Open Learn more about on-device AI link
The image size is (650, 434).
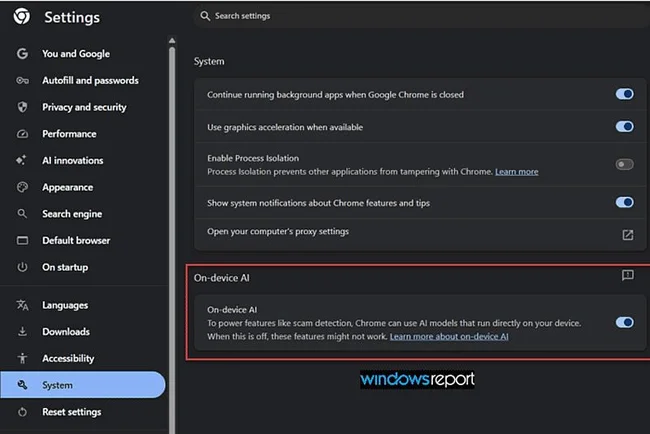click(449, 337)
